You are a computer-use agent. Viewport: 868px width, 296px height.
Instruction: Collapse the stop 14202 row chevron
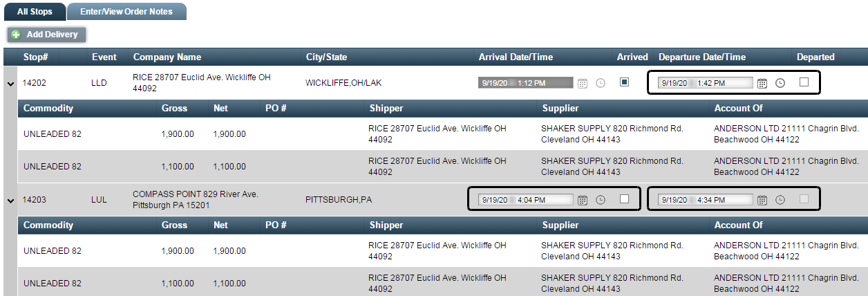10,84
